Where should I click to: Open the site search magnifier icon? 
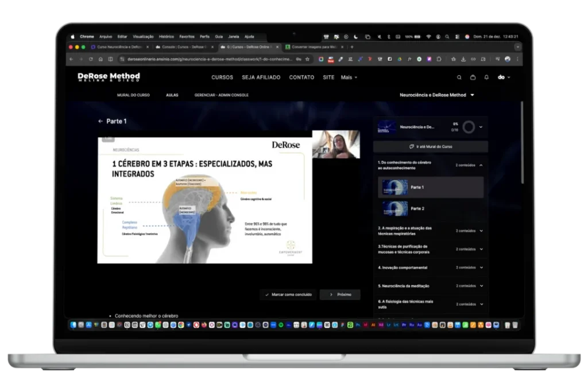click(459, 77)
